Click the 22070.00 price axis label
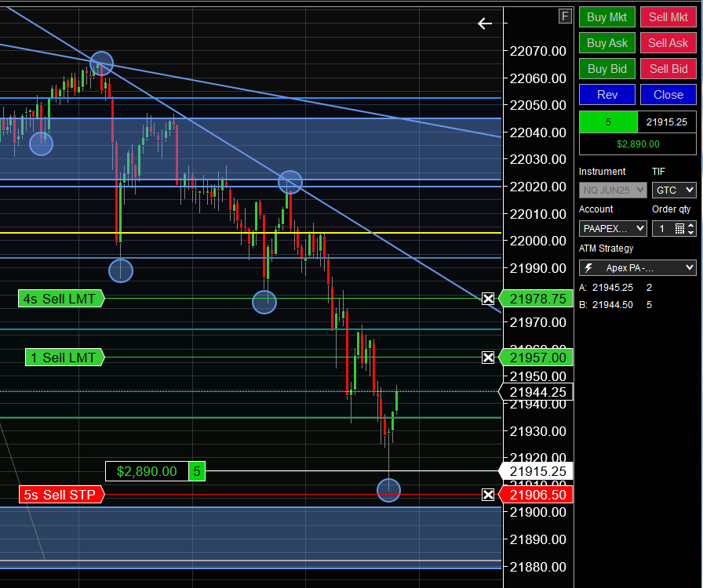 [x=537, y=51]
